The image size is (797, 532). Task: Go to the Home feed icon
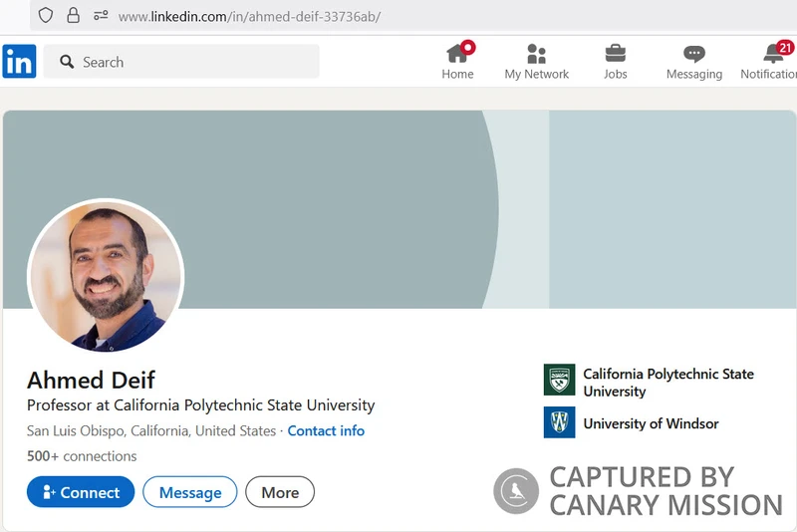point(457,54)
